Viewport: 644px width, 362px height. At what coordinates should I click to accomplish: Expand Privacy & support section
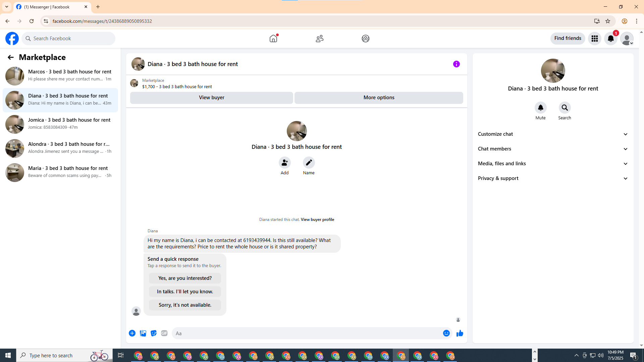(553, 178)
